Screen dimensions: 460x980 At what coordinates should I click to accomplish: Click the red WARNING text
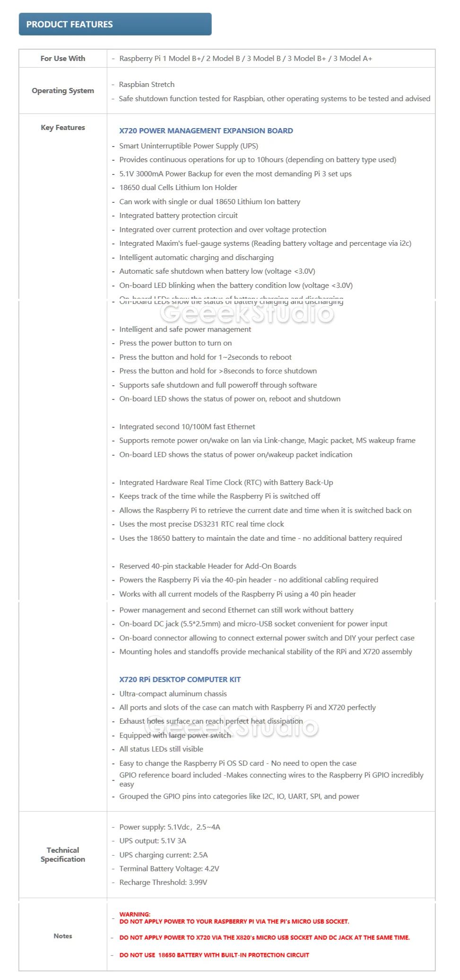(135, 914)
